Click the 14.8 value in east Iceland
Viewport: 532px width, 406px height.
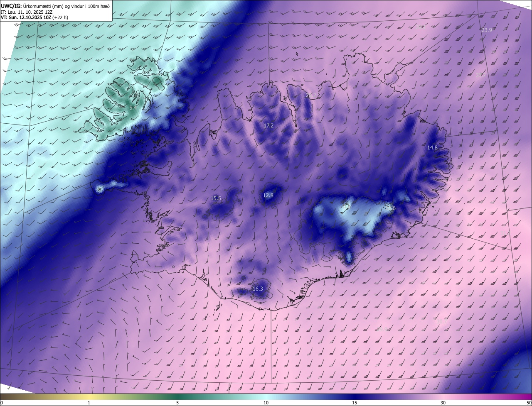pyautogui.click(x=432, y=148)
